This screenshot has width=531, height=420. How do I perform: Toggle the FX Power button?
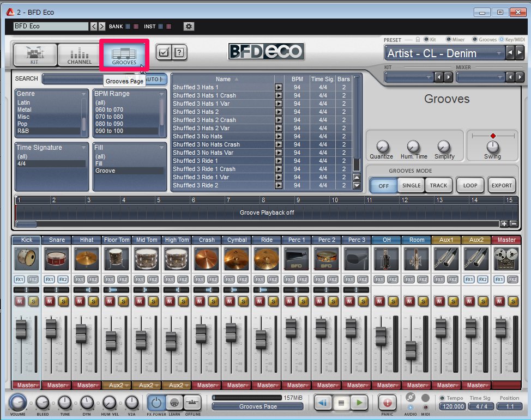[156, 403]
